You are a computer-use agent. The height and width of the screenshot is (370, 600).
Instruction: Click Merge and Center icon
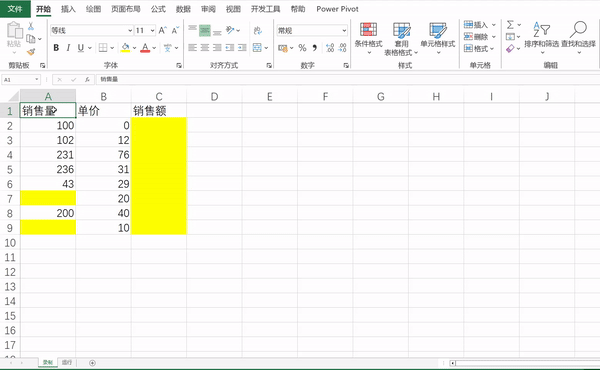pos(257,48)
